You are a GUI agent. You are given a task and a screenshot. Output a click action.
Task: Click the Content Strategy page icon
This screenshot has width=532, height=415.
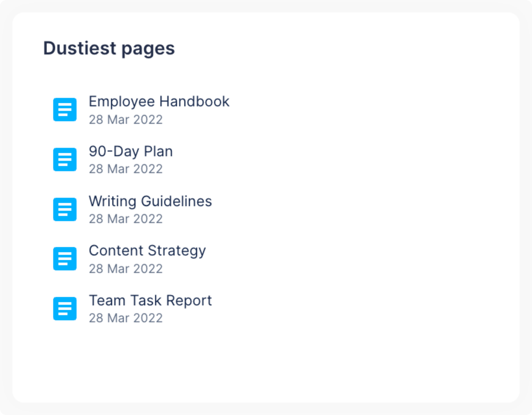pos(65,258)
